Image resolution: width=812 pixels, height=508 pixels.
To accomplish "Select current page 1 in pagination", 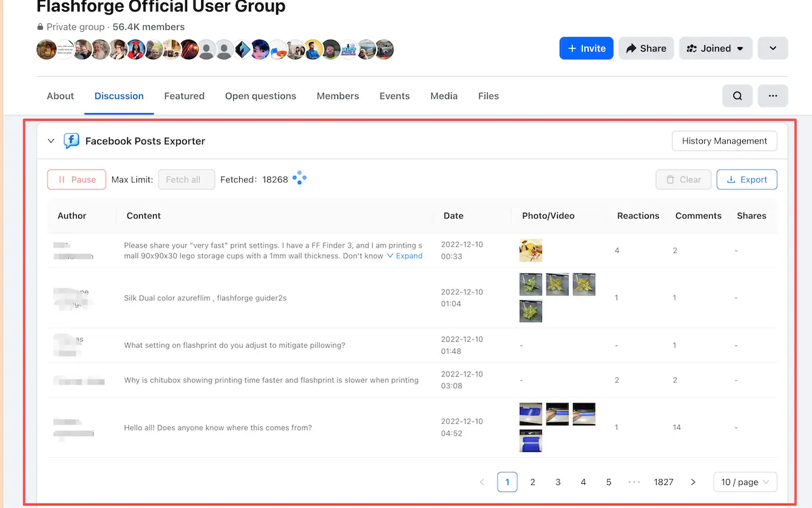I will click(507, 482).
